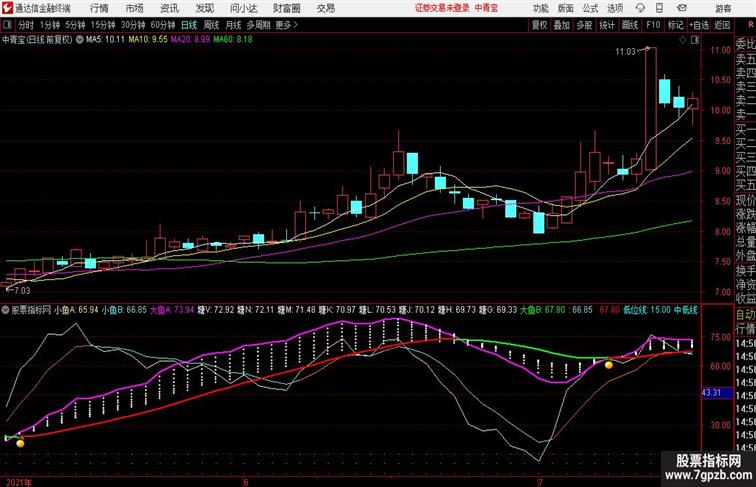Open the 问小达 menu
The height and width of the screenshot is (487, 756).
coord(243,8)
